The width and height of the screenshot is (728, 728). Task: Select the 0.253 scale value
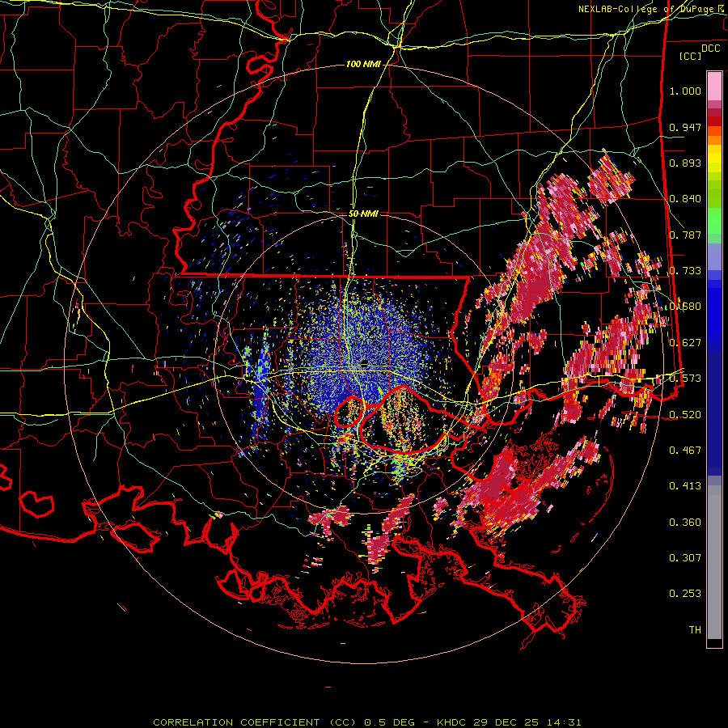coord(685,594)
